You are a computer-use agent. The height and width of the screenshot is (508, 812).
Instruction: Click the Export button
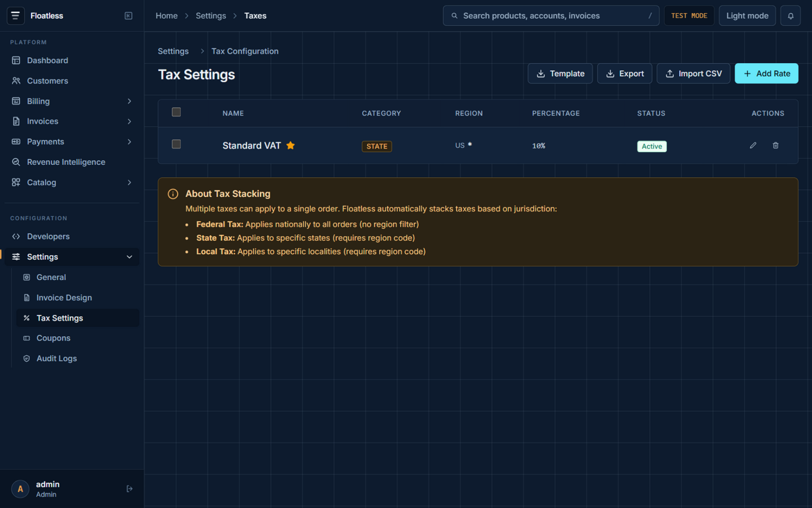coord(625,73)
